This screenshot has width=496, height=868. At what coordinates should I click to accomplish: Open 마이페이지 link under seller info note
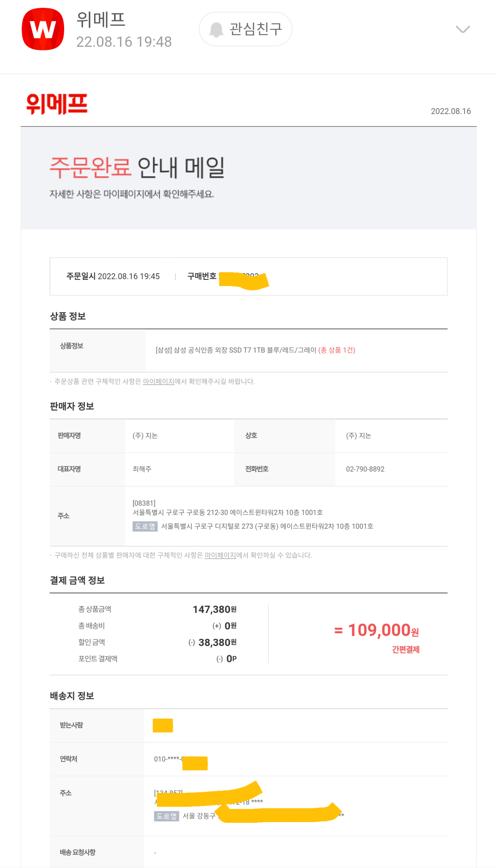220,555
